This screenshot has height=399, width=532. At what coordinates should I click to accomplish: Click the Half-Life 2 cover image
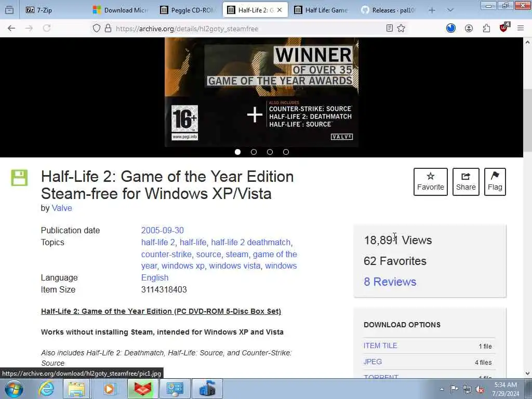tap(262, 92)
